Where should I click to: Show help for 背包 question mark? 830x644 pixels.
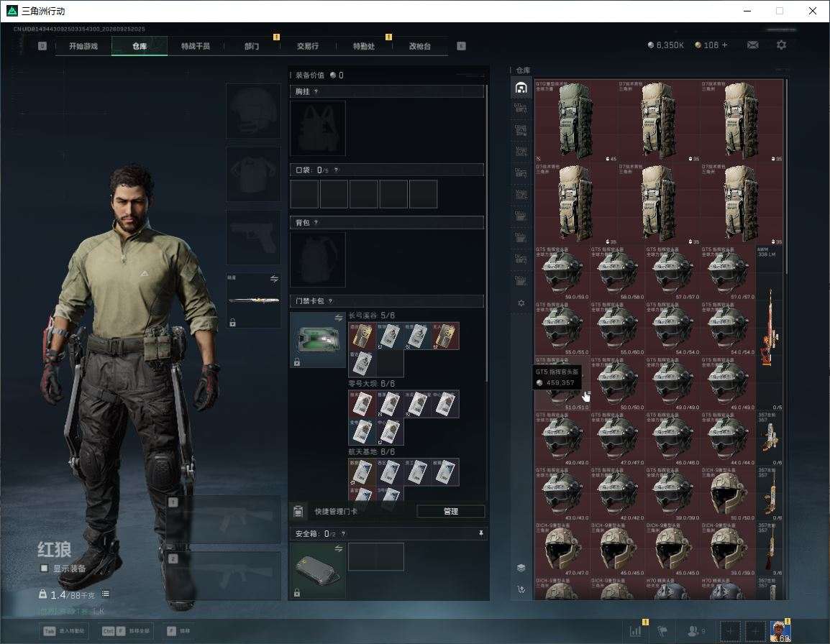[316, 223]
